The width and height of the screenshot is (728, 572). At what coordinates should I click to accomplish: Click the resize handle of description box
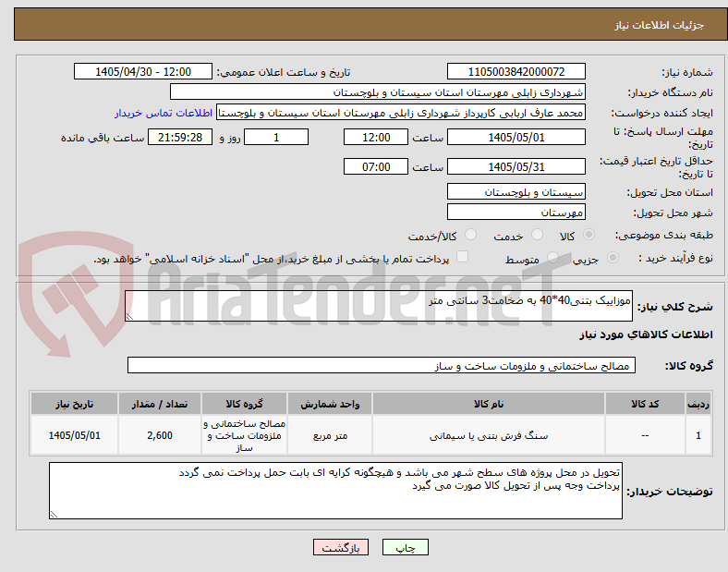pos(129,317)
